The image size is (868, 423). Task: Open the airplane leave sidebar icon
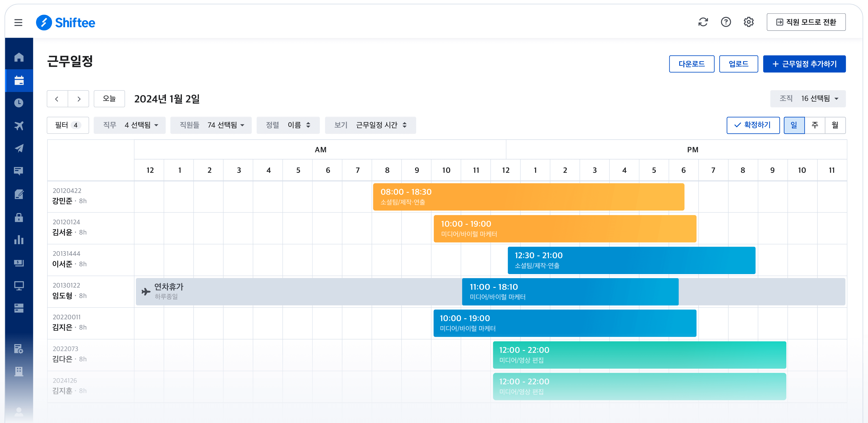click(19, 126)
